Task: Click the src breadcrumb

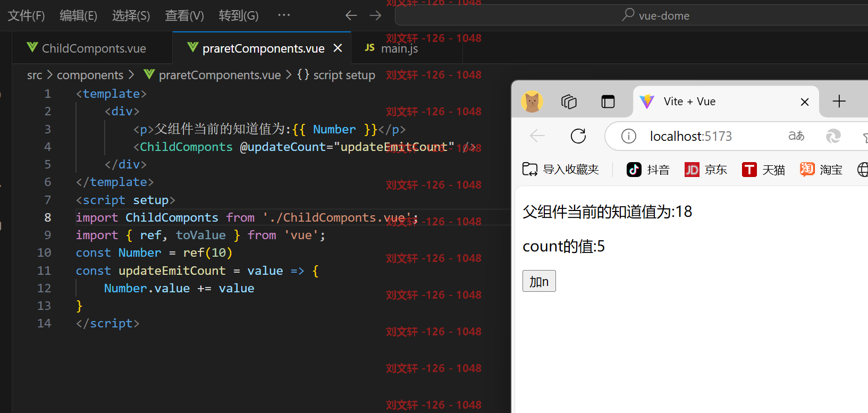Action: 35,75
